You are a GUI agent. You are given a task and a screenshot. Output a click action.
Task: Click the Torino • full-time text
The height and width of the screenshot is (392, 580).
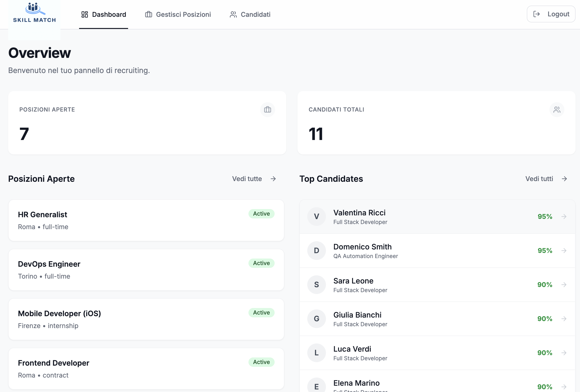click(x=44, y=276)
